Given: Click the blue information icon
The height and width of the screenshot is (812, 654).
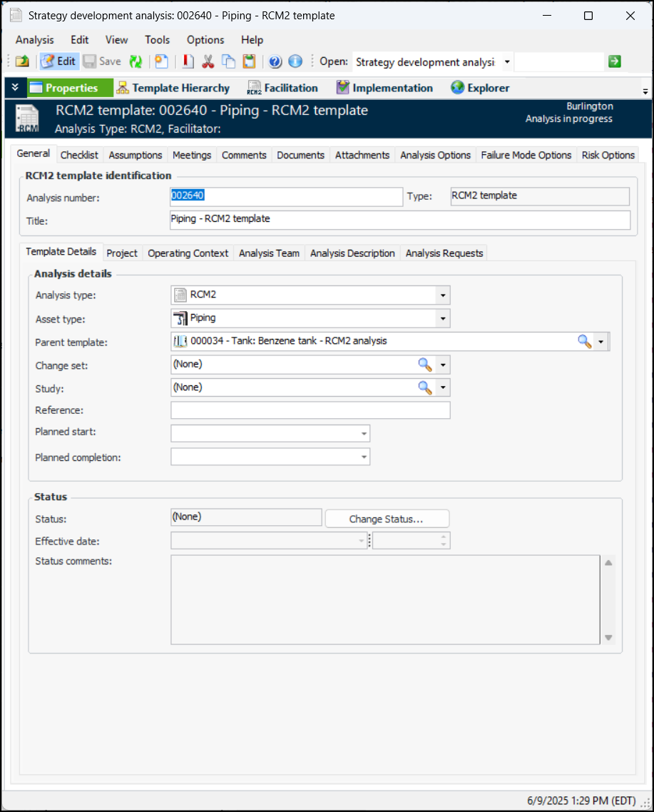Looking at the screenshot, I should click(x=295, y=61).
